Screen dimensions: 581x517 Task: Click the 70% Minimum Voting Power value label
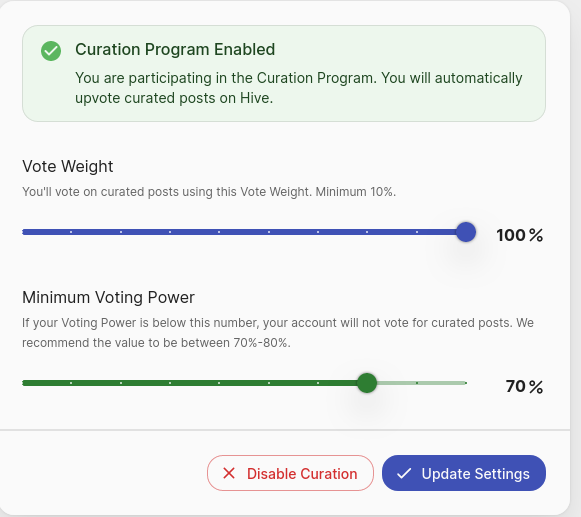point(524,386)
